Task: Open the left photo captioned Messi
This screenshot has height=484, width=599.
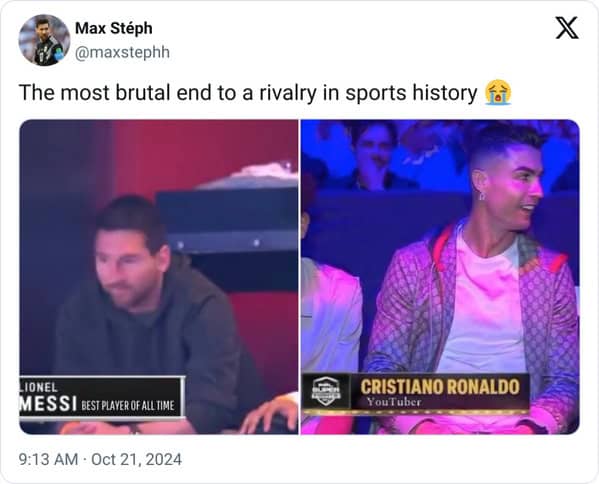Action: tap(159, 277)
